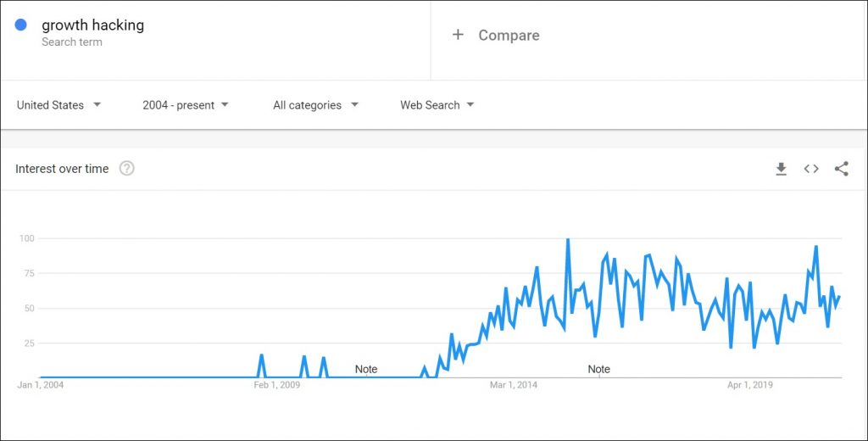This screenshot has width=868, height=441.
Task: Click the Jan 1, 2004 axis label
Action: [41, 385]
